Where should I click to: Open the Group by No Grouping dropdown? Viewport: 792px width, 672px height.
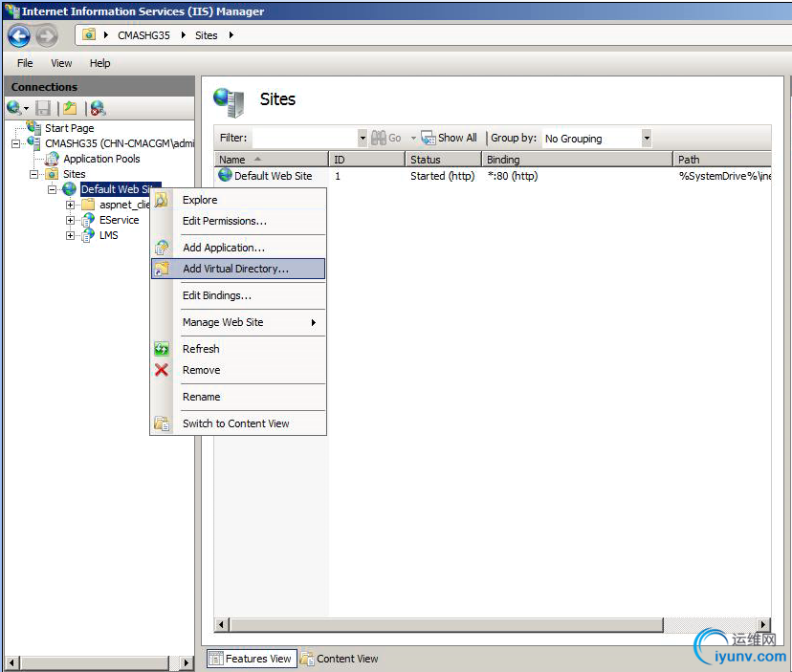pos(647,138)
